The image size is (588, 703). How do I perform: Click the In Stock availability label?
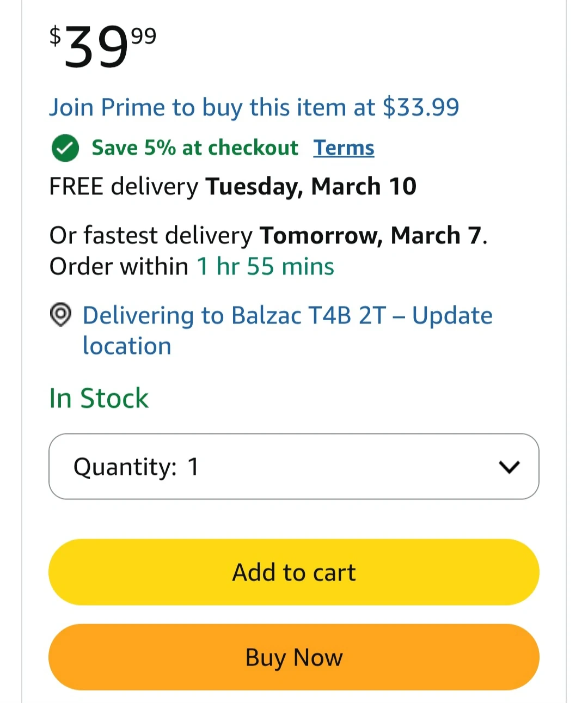tap(99, 398)
